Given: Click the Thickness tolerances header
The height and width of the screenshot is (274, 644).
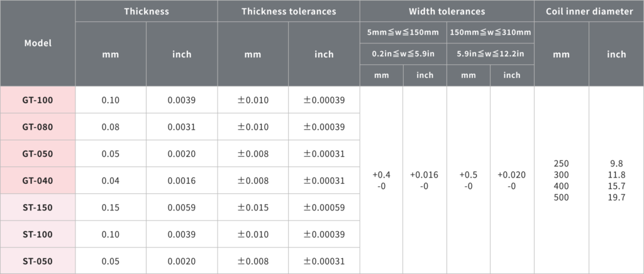Looking at the screenshot, I should 289,11.
